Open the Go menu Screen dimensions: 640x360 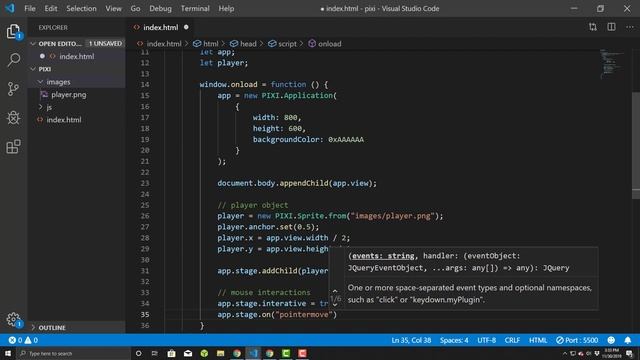(135, 9)
